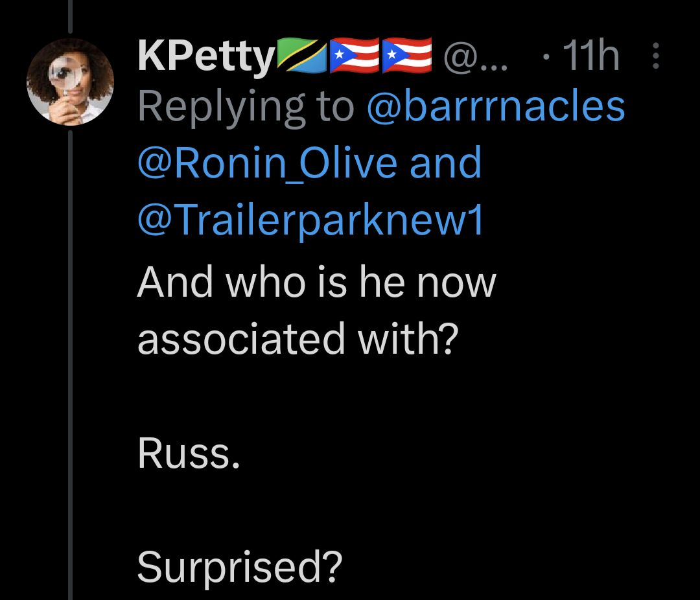Tap the word "Russ."
The height and width of the screenshot is (600, 700).
click(x=189, y=454)
